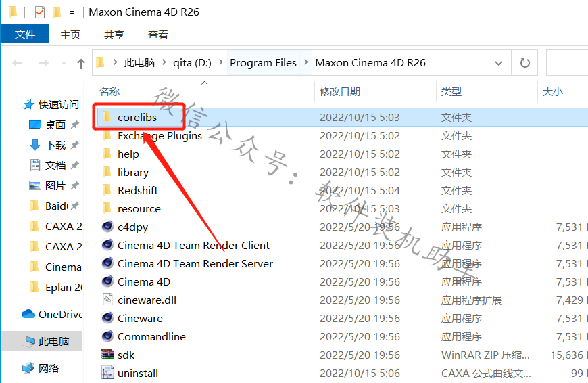Select the Cineware application icon
This screenshot has width=588, height=383.
[x=107, y=317]
